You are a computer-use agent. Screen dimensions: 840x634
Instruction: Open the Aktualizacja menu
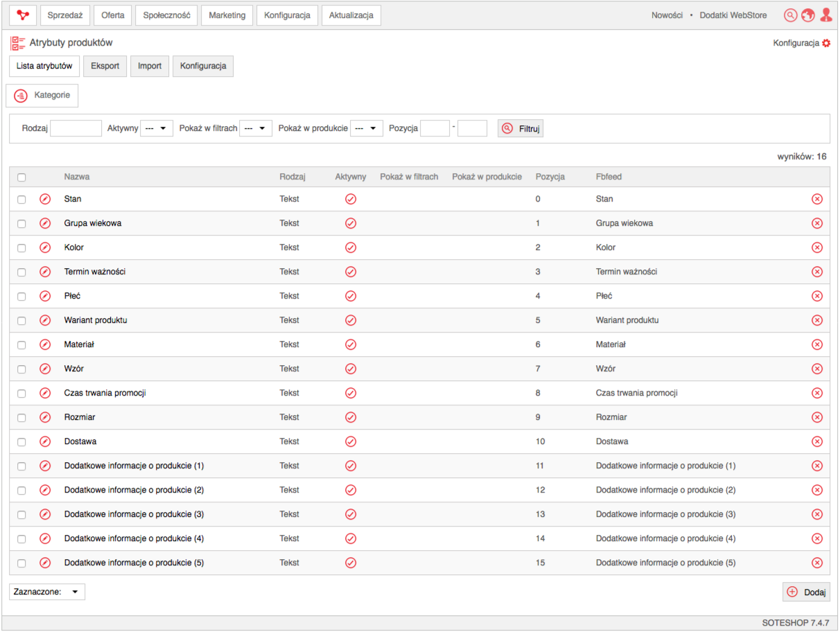point(351,15)
